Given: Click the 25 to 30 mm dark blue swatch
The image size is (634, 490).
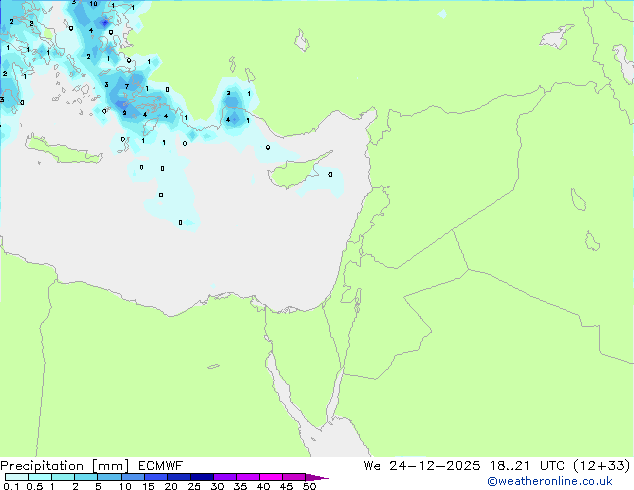Looking at the screenshot, I should tap(201, 477).
